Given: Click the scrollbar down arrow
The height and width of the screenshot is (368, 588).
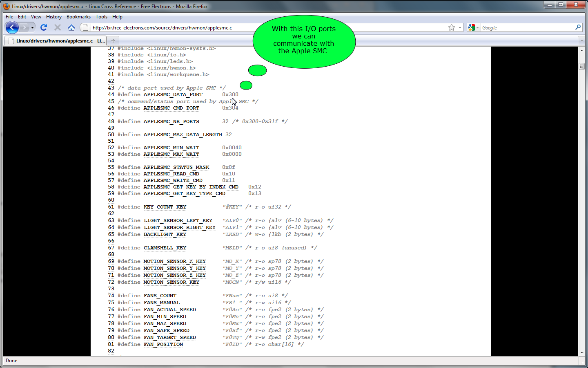Looking at the screenshot, I should [x=581, y=352].
